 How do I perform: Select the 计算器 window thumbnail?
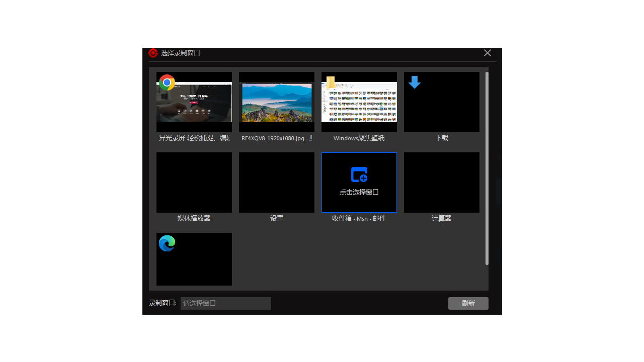[441, 182]
